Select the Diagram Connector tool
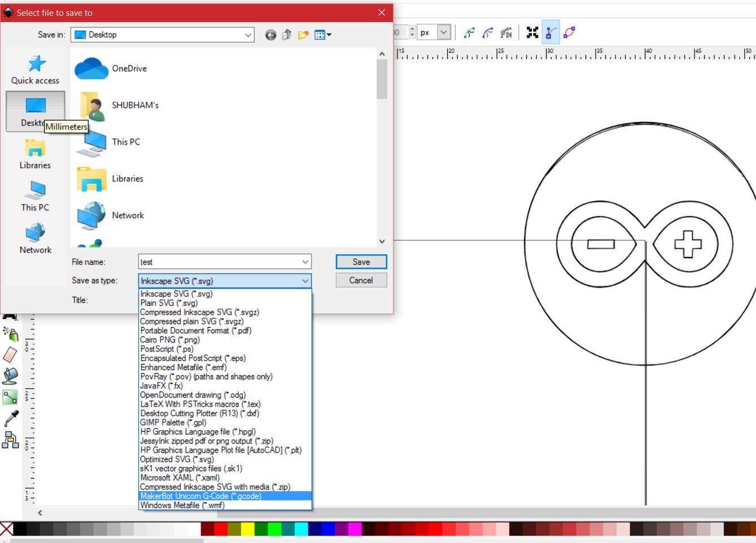This screenshot has height=543, width=756. (10, 440)
